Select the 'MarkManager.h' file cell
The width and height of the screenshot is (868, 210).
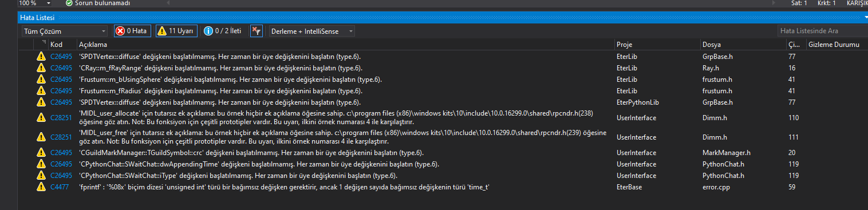(x=727, y=153)
